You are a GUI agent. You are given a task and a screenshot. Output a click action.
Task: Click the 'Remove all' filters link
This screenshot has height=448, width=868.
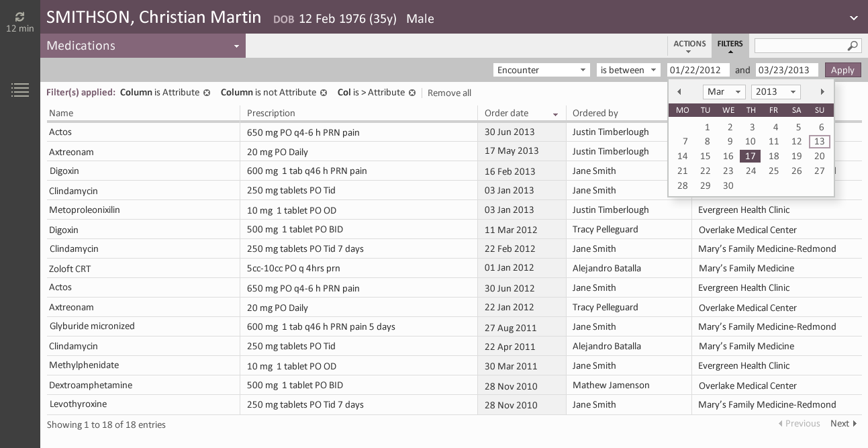[449, 93]
